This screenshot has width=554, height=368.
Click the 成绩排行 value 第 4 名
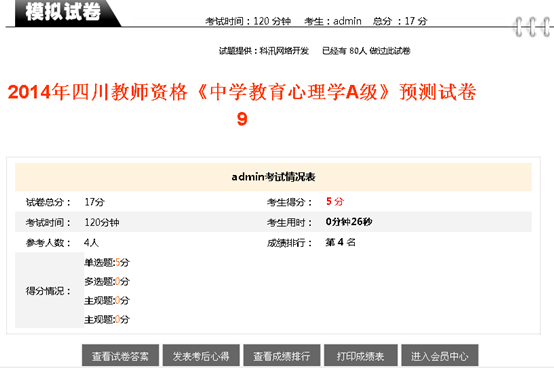pyautogui.click(x=340, y=242)
